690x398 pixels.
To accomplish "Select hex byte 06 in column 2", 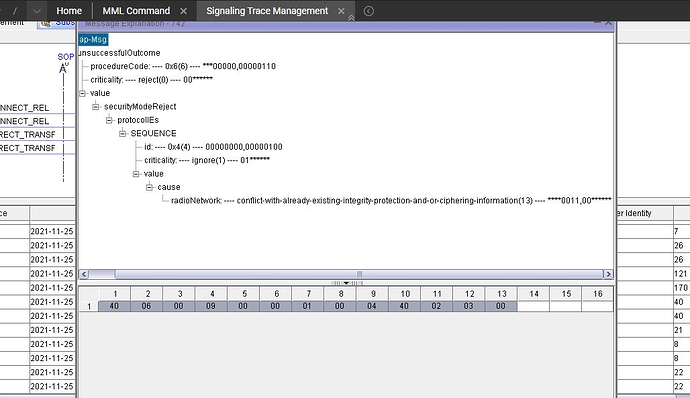I will [147, 306].
